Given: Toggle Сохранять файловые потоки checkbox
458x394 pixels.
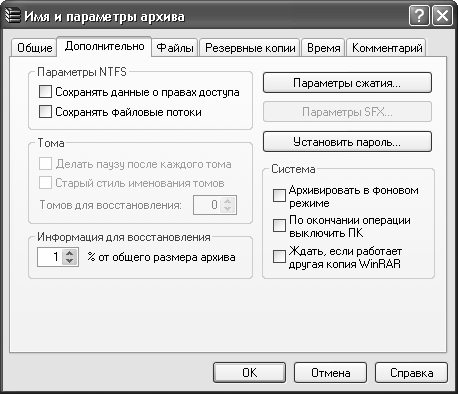Looking at the screenshot, I should tap(45, 112).
